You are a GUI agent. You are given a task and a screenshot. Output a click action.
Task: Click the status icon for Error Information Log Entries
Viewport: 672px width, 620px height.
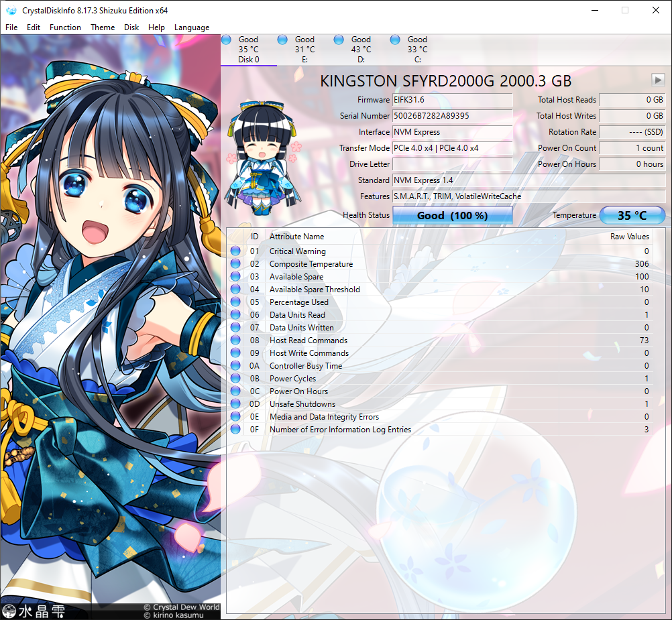(x=235, y=430)
